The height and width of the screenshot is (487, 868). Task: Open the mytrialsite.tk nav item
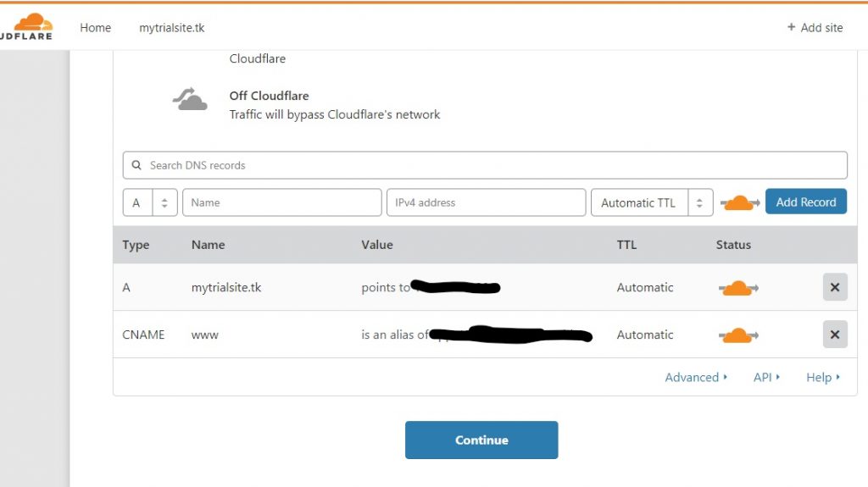pos(171,28)
